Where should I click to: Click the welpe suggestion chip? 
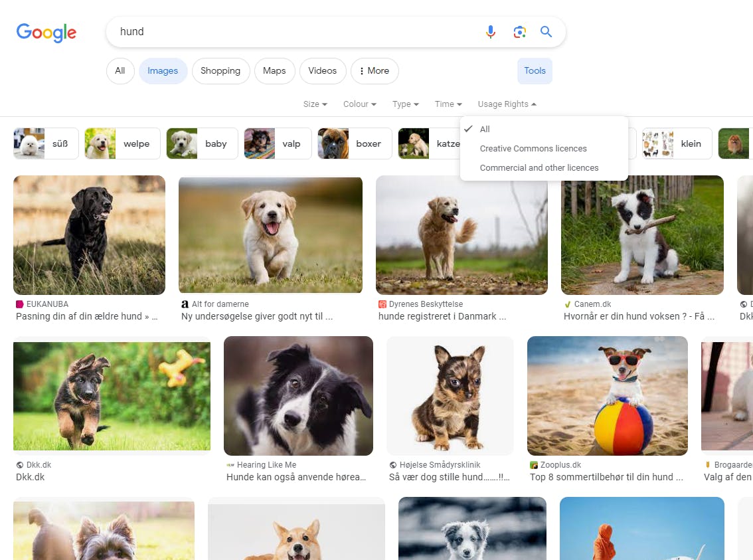122,143
